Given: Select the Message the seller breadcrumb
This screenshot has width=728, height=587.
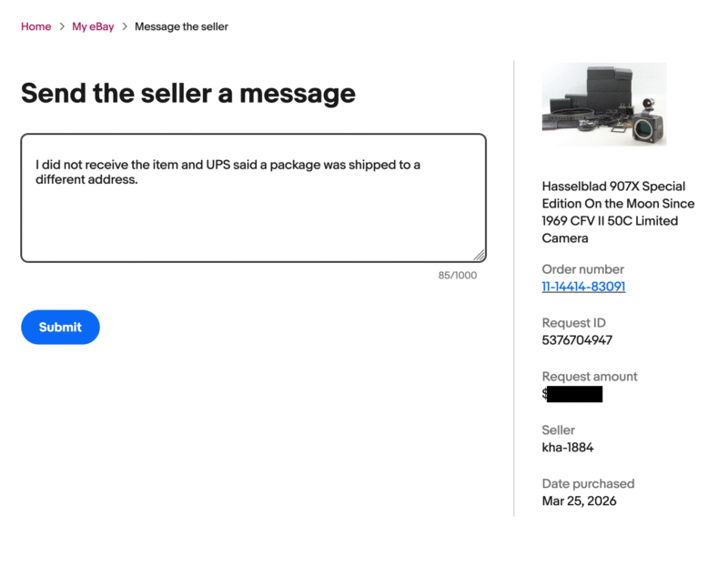Looking at the screenshot, I should pyautogui.click(x=181, y=26).
